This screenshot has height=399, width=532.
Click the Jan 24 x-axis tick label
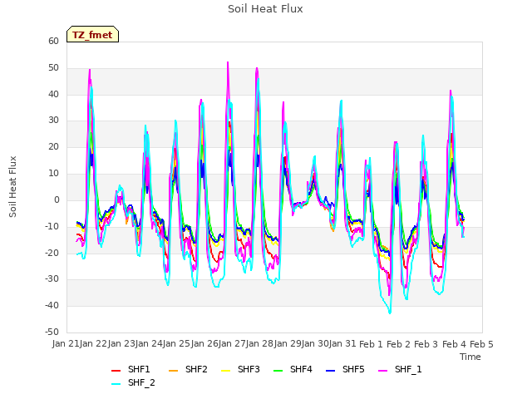pos(149,344)
